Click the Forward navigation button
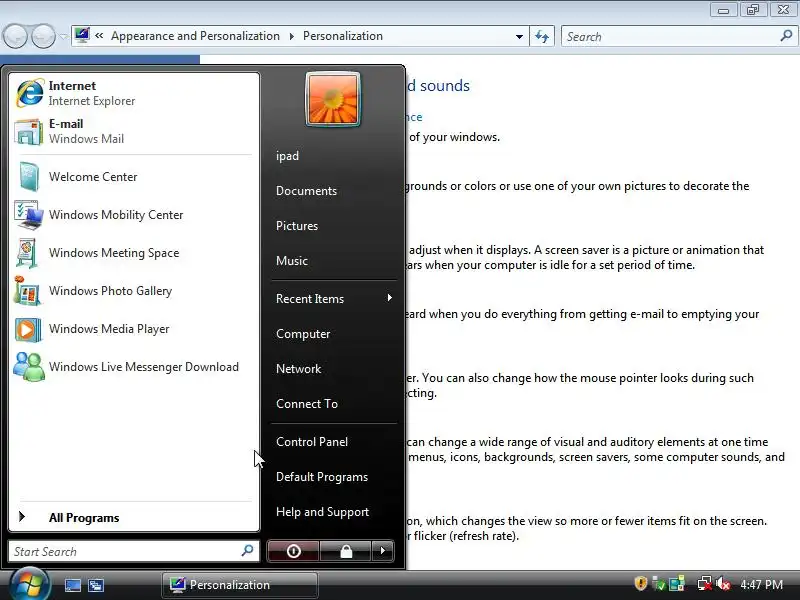Viewport: 800px width, 600px height. click(44, 36)
